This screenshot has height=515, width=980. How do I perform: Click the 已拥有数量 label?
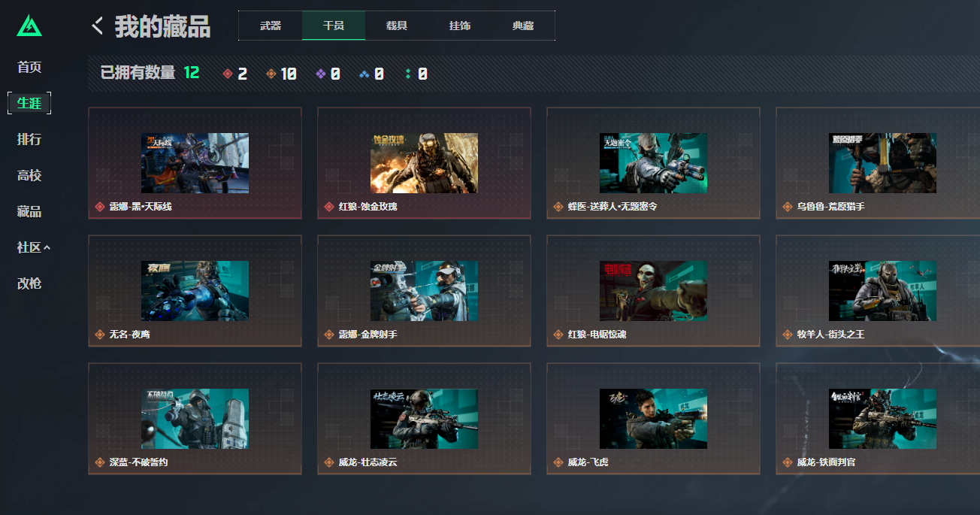coord(138,73)
